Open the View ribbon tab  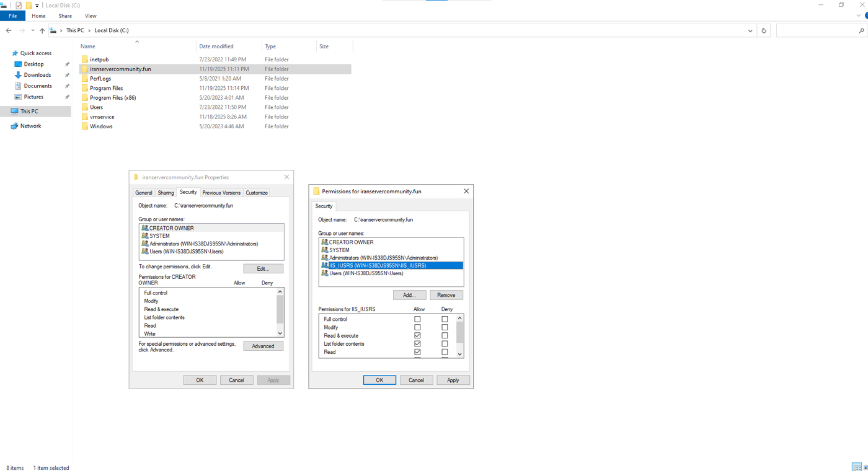(x=91, y=16)
